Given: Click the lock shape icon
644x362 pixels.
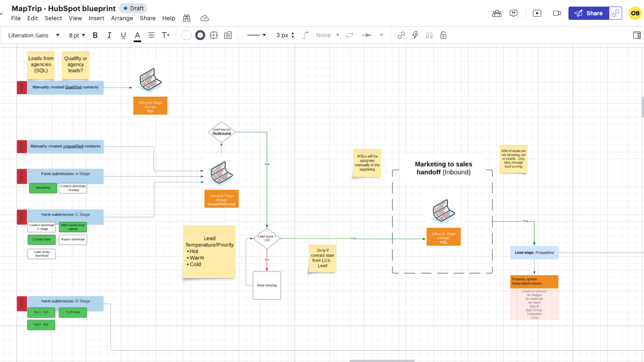Looking at the screenshot, I should coord(443,35).
